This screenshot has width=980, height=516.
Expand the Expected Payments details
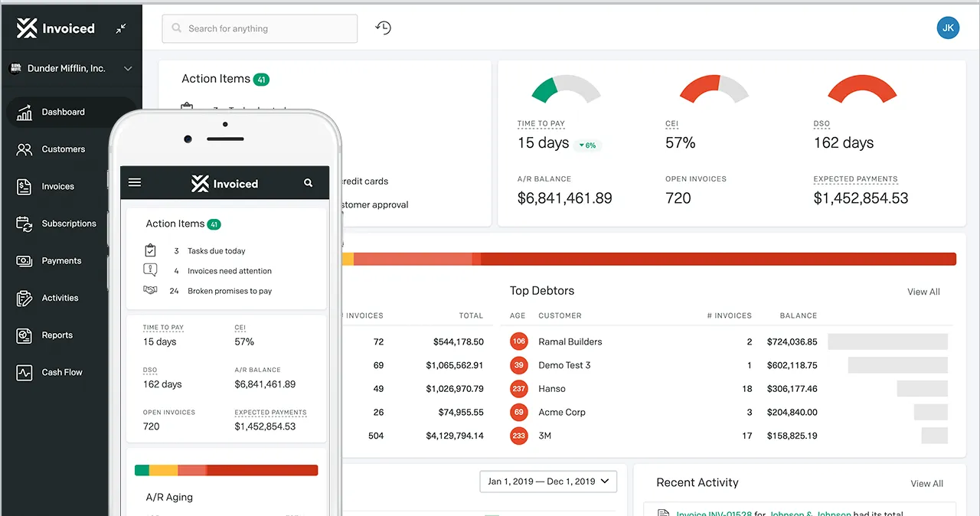point(855,178)
